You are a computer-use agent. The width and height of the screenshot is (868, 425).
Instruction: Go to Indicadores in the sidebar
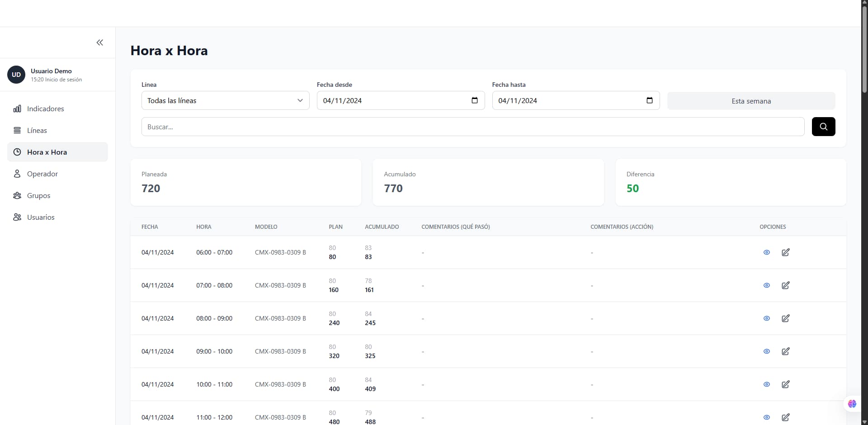45,109
